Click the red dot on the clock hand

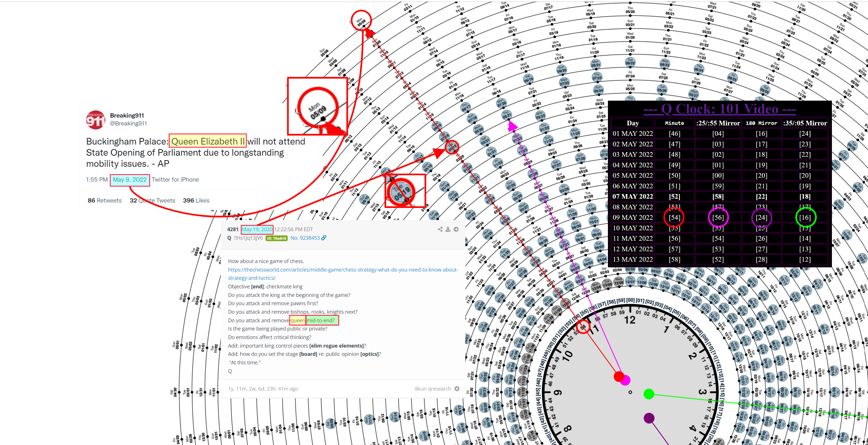pos(618,376)
